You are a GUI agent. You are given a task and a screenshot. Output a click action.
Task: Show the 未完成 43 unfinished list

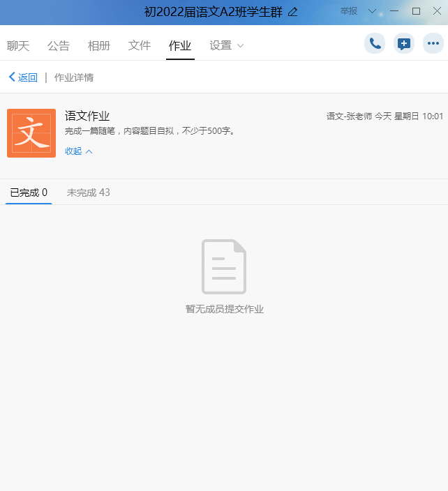(x=89, y=192)
